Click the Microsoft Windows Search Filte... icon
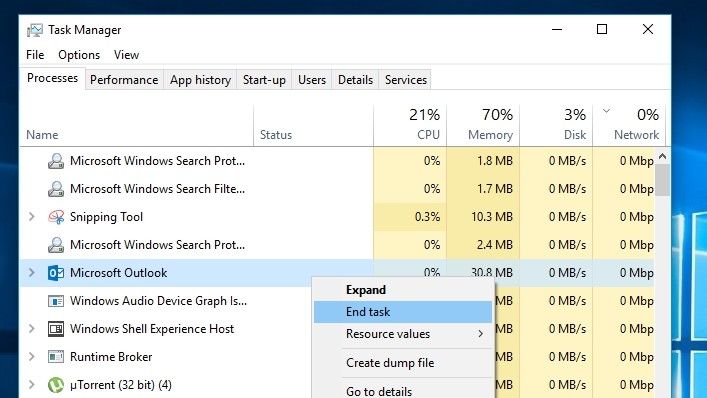Viewport: 707px width, 398px height. pos(56,189)
